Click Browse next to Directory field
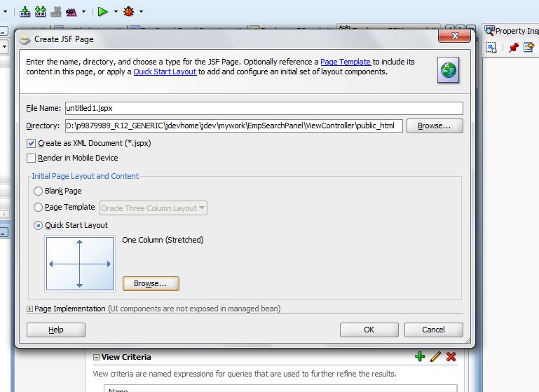Image resolution: width=539 pixels, height=392 pixels. (435, 126)
